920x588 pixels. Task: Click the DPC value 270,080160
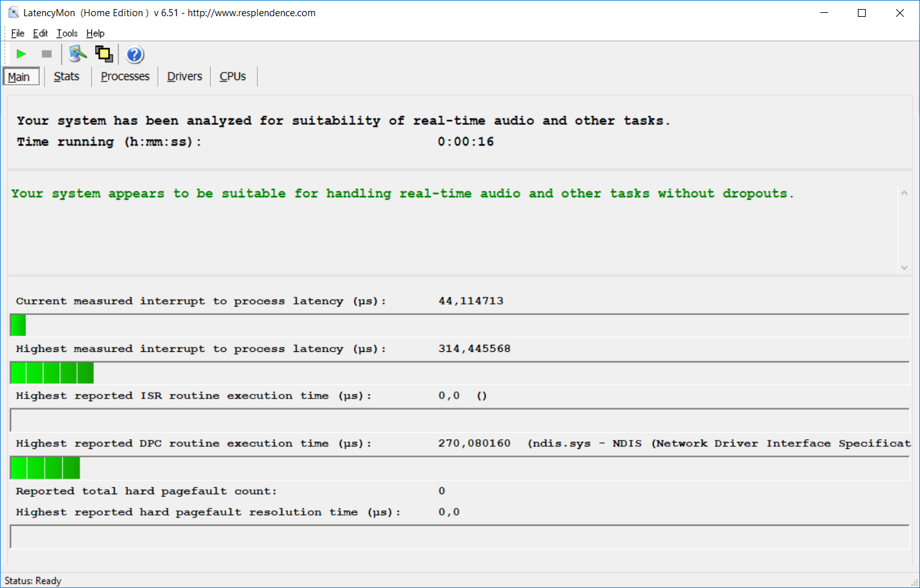[474, 443]
